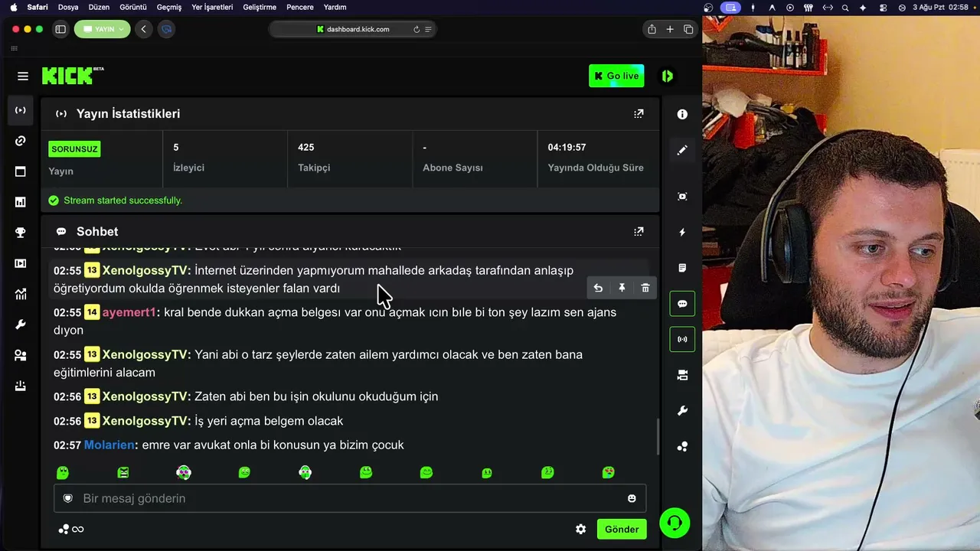The image size is (980, 551).
Task: Open the Kick hamburger menu
Action: (x=23, y=76)
